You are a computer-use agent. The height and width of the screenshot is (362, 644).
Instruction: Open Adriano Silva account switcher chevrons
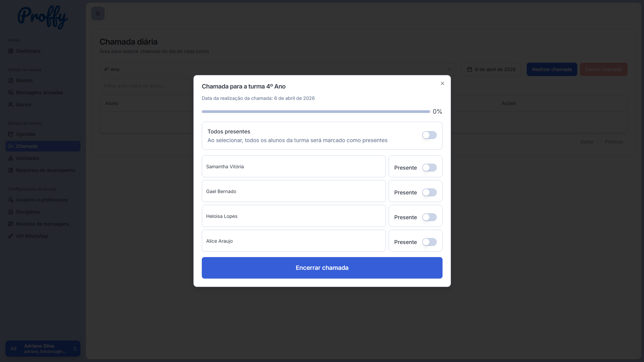point(75,349)
